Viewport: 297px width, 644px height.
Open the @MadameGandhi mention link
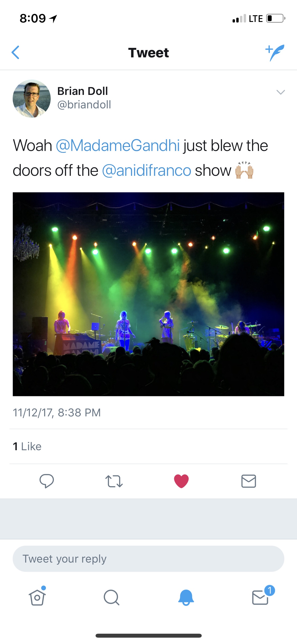[x=118, y=145]
